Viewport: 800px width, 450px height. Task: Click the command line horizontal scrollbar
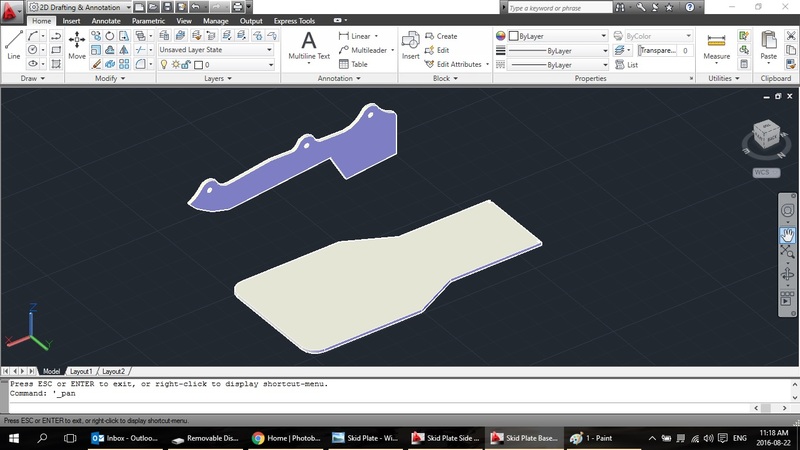(x=770, y=408)
